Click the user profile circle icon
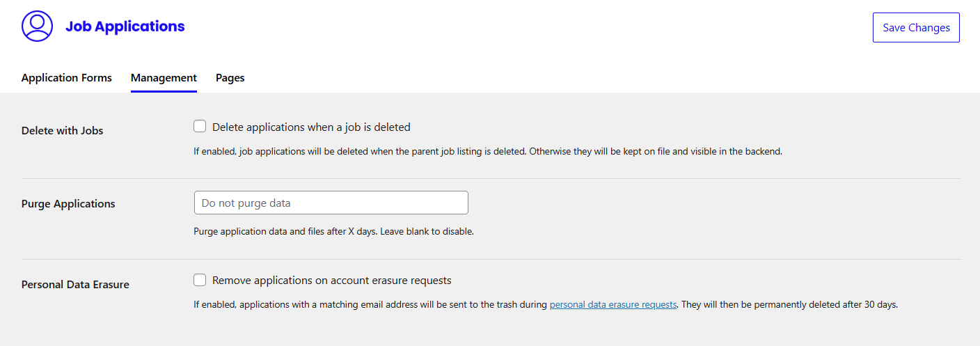This screenshot has width=980, height=346. (x=37, y=26)
